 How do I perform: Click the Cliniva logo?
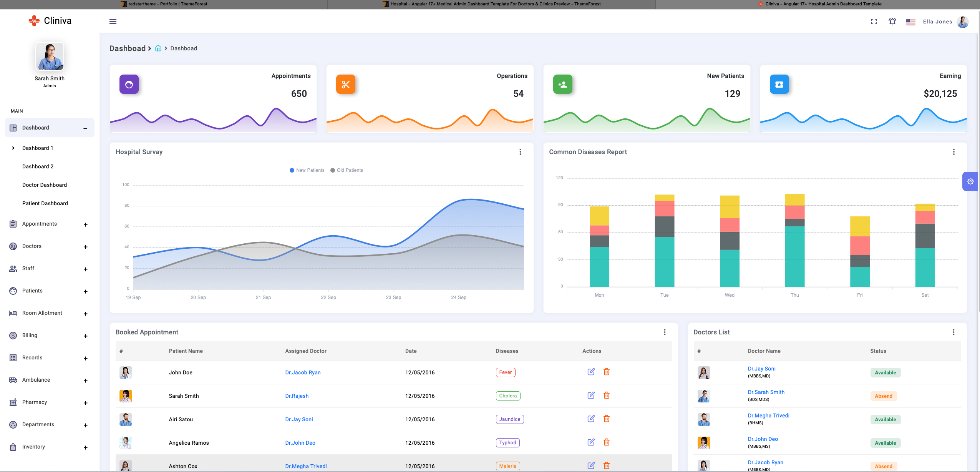pos(50,21)
